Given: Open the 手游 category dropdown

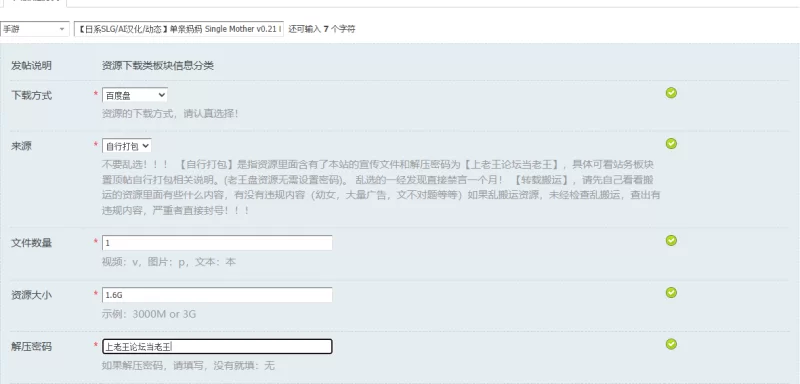Looking at the screenshot, I should 35,29.
